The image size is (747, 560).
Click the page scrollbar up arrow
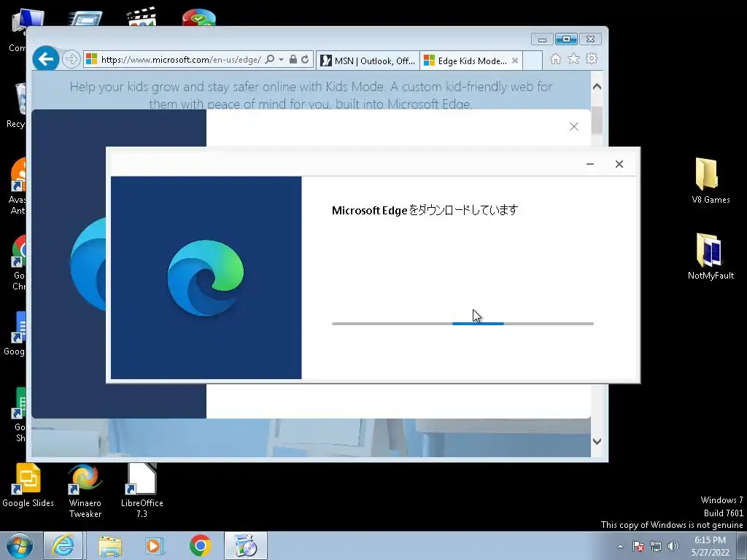(597, 87)
